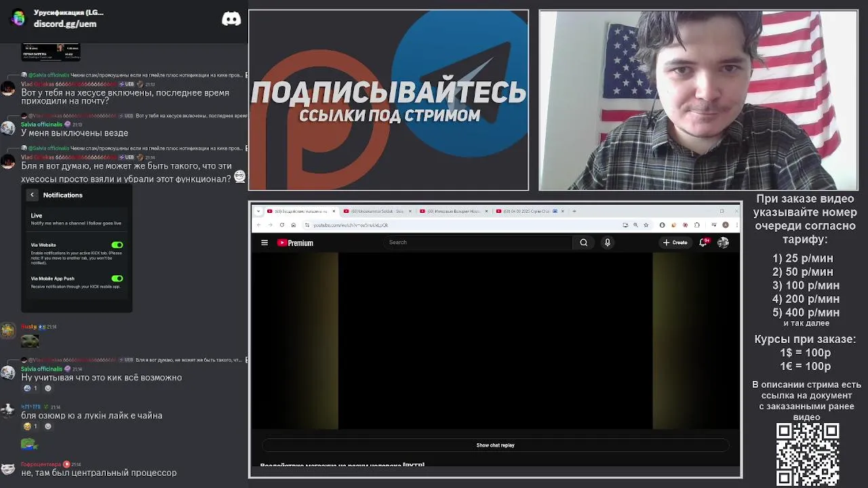Click 'Ну учитывая что это кик всё возможно'
The height and width of the screenshot is (488, 868).
pos(102,378)
